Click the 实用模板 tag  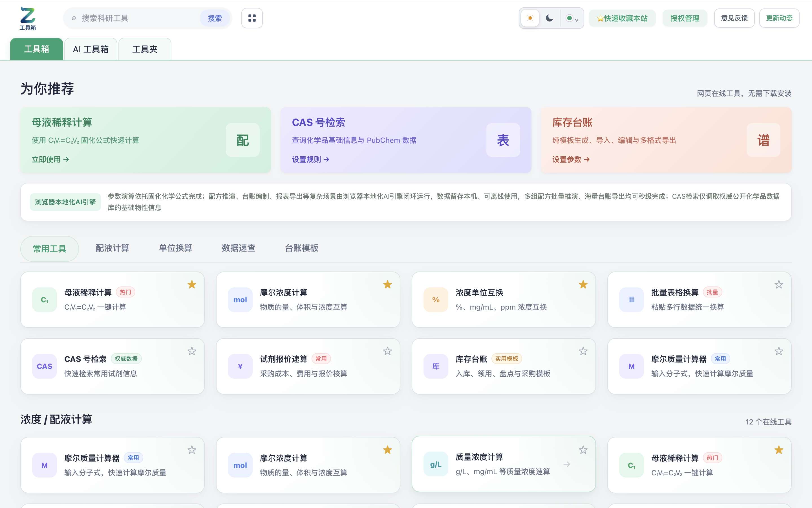(507, 359)
